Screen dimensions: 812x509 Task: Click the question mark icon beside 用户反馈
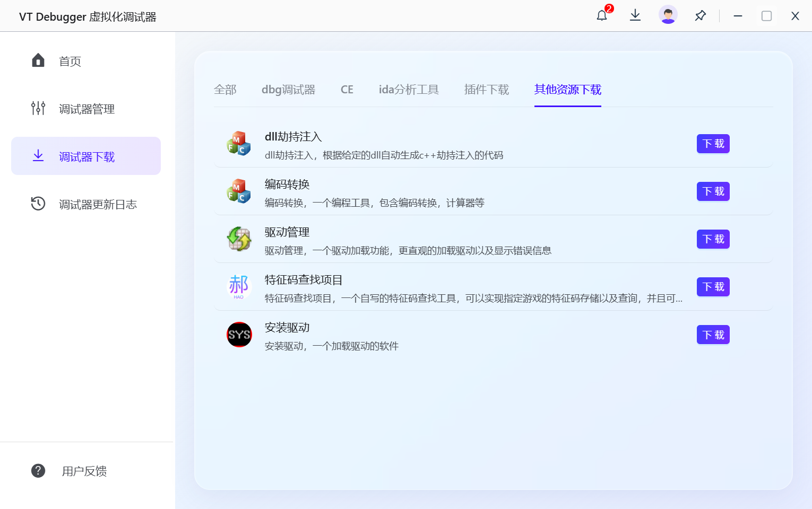click(x=38, y=470)
